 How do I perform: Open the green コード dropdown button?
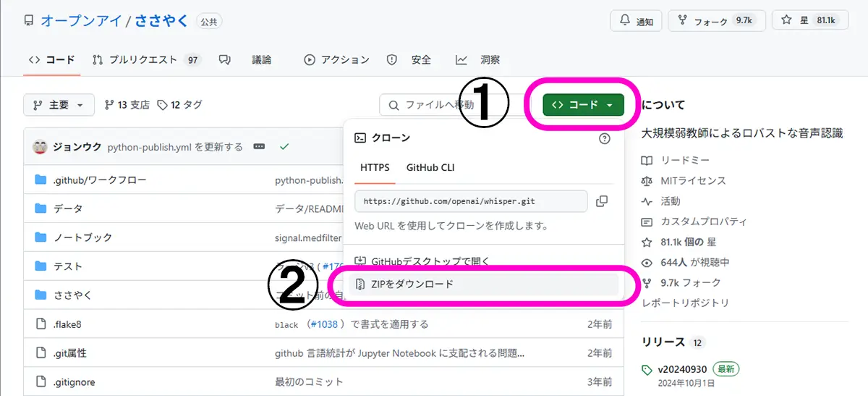tap(582, 105)
